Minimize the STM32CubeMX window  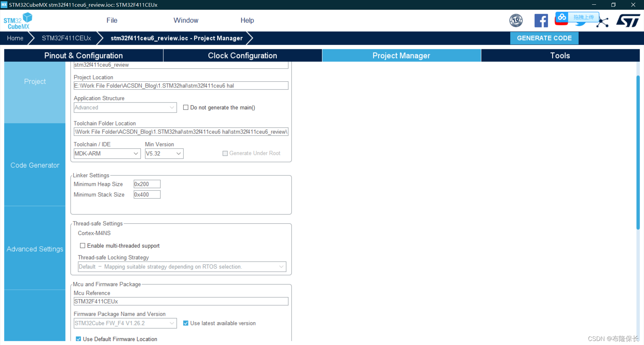[x=594, y=5]
